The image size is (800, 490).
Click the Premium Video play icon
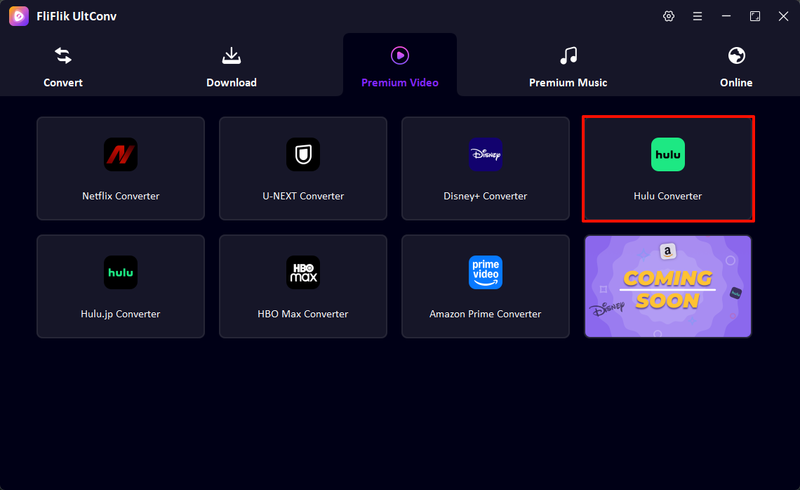[400, 56]
